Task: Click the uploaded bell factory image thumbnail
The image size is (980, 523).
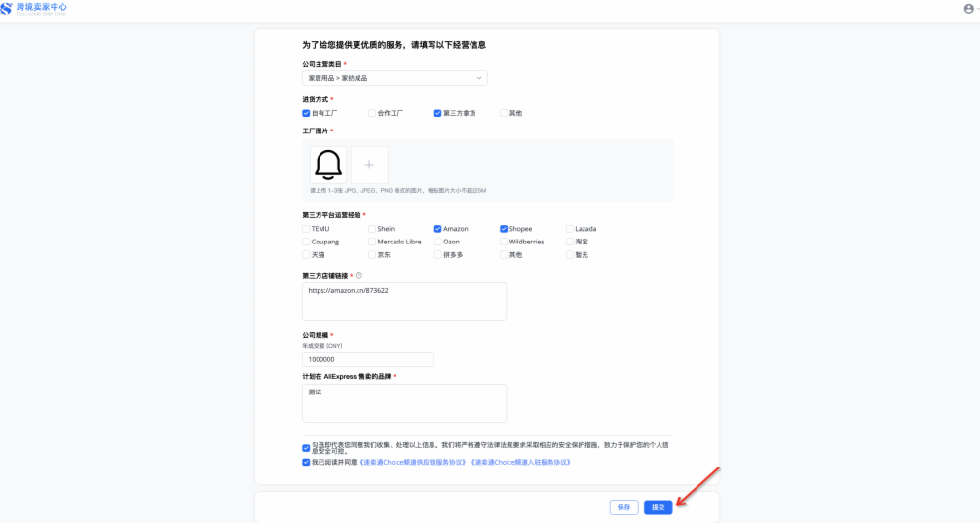Action: point(328,165)
